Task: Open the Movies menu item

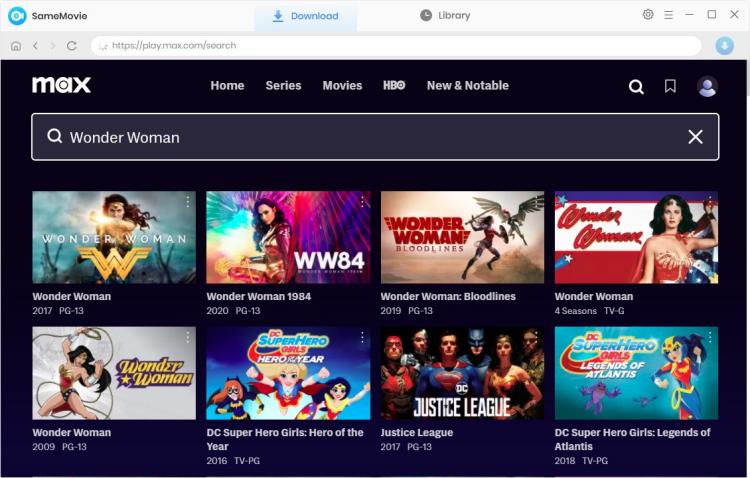Action: tap(342, 86)
